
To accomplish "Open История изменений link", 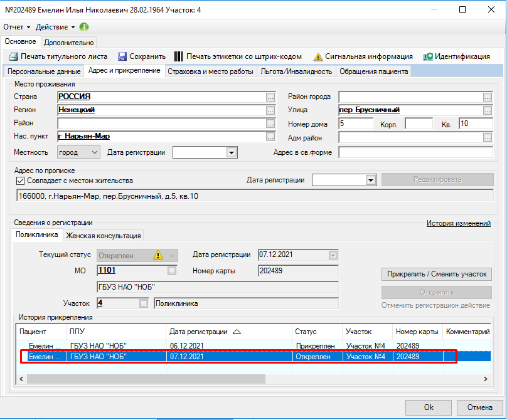I will tap(458, 223).
